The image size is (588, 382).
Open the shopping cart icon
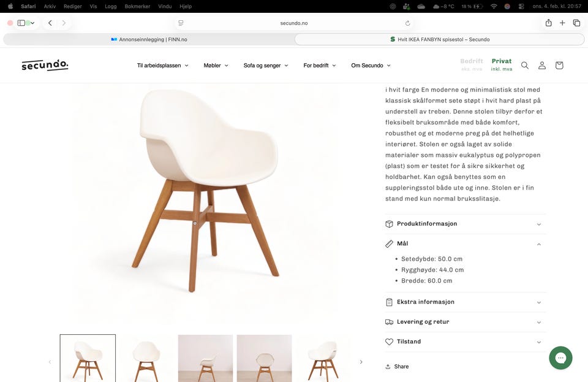click(559, 65)
